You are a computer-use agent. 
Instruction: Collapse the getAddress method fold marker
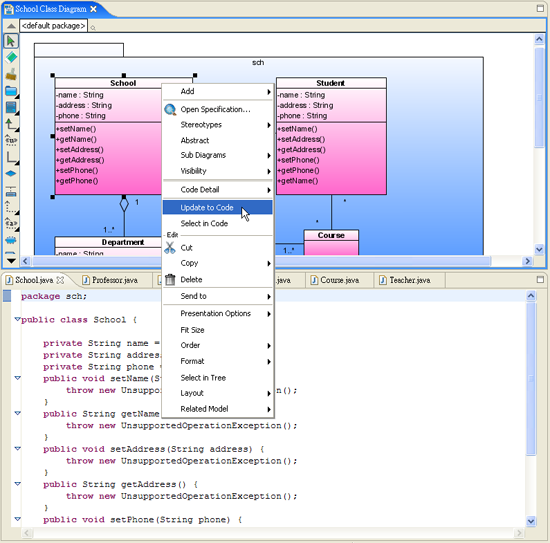[17, 484]
